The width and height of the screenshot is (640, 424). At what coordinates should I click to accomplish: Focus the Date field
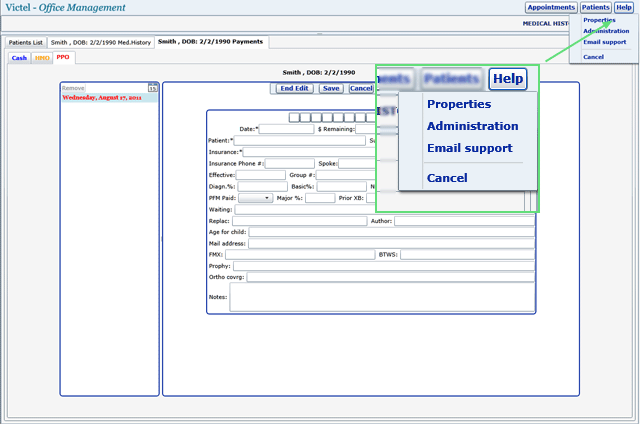(287, 129)
